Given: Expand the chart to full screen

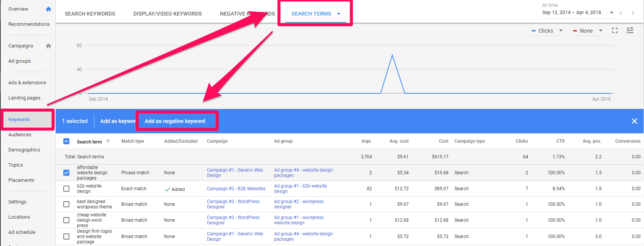Looking at the screenshot, I should pos(614,31).
